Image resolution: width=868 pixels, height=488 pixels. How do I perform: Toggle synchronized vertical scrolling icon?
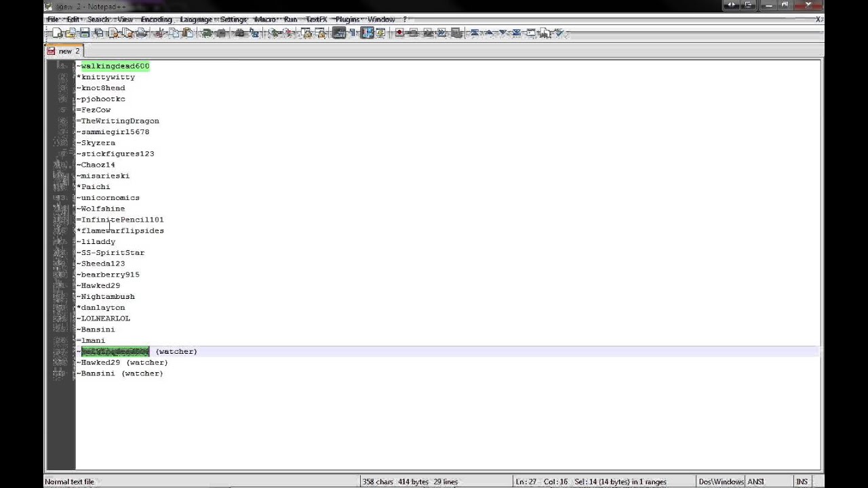[x=307, y=33]
